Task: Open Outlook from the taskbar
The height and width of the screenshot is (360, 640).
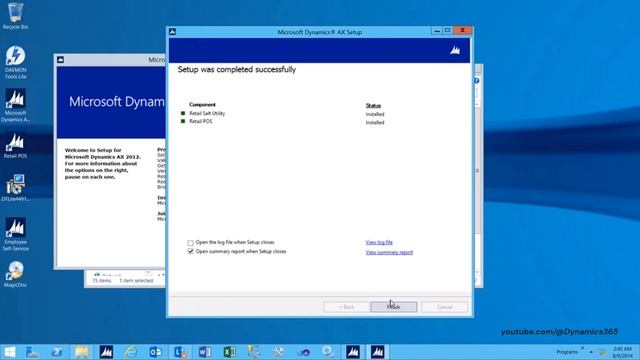Action: (x=156, y=352)
